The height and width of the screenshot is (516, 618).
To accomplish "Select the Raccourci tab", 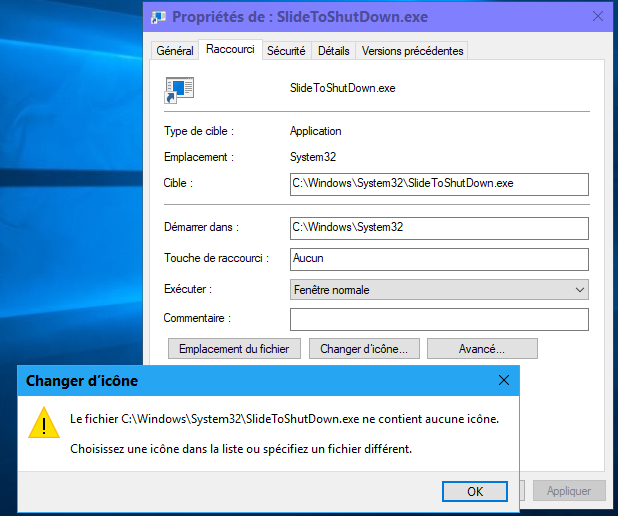I will [230, 49].
